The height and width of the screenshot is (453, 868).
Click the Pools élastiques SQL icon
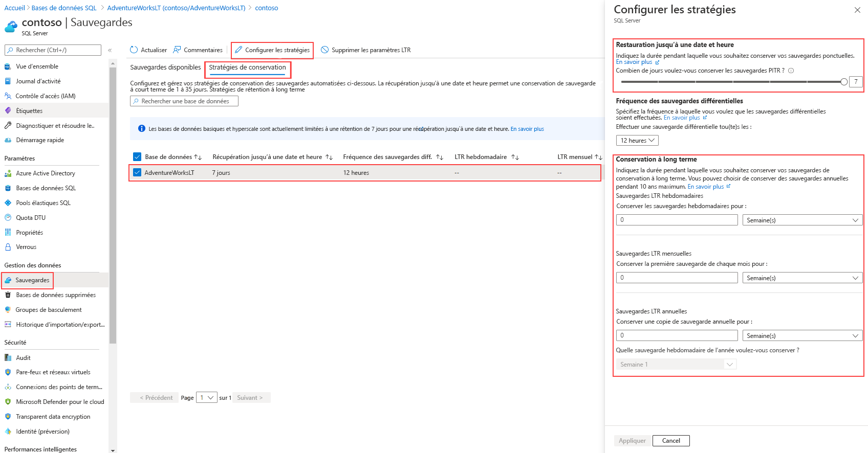tap(8, 203)
